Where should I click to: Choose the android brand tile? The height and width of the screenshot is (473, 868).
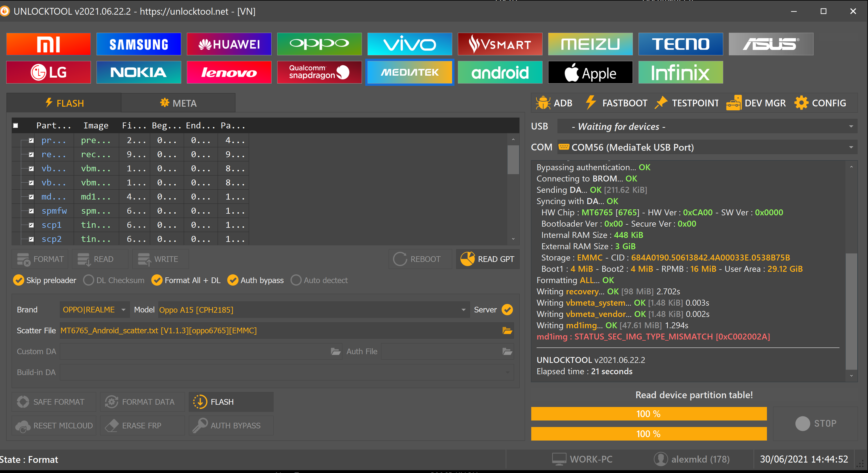(500, 72)
